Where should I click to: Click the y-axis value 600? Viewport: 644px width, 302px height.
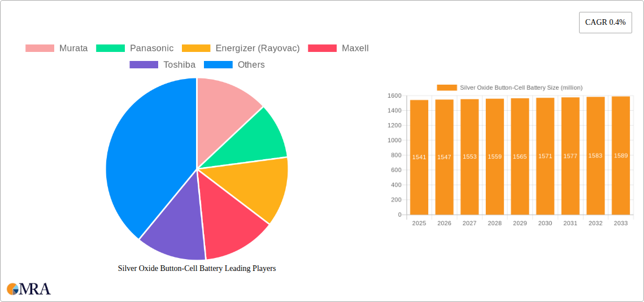pyautogui.click(x=396, y=170)
